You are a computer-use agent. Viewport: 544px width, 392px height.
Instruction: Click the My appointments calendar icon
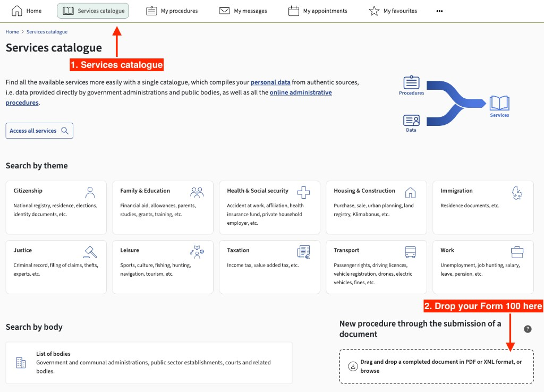coord(293,11)
